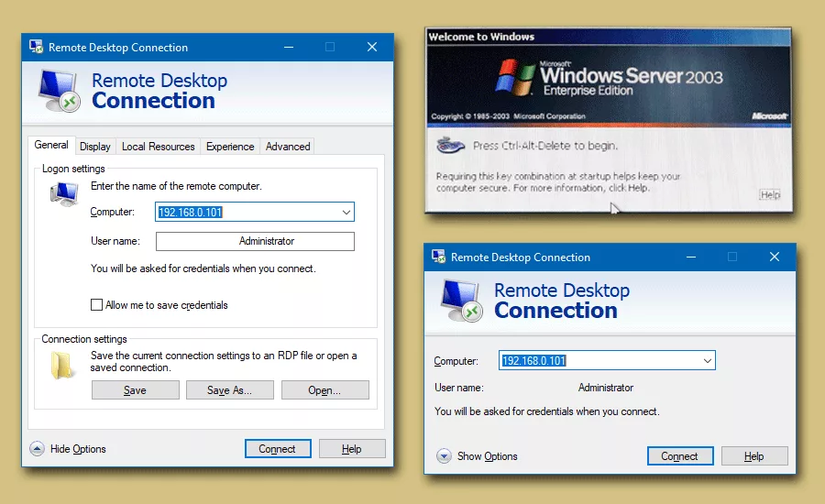The image size is (825, 504).
Task: Switch to the Display tab
Action: click(94, 147)
